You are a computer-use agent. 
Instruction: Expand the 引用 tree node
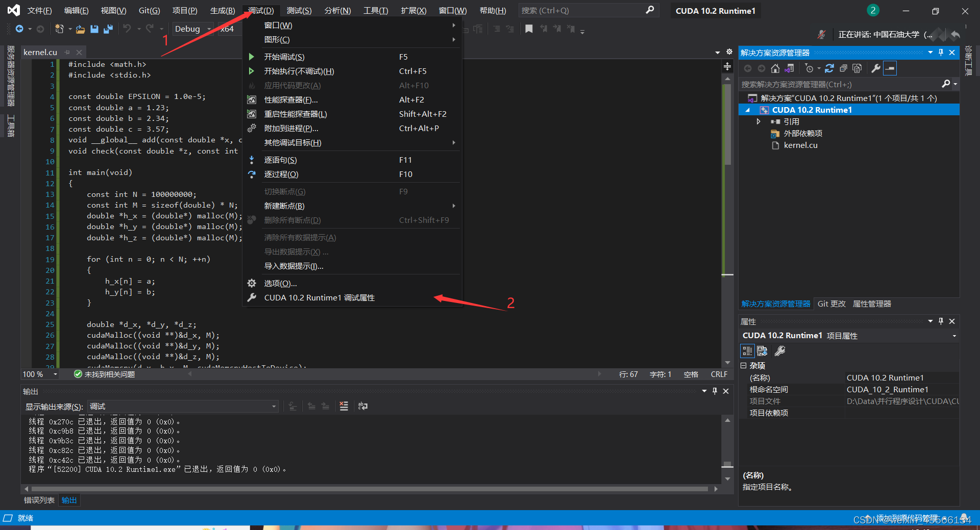click(758, 121)
